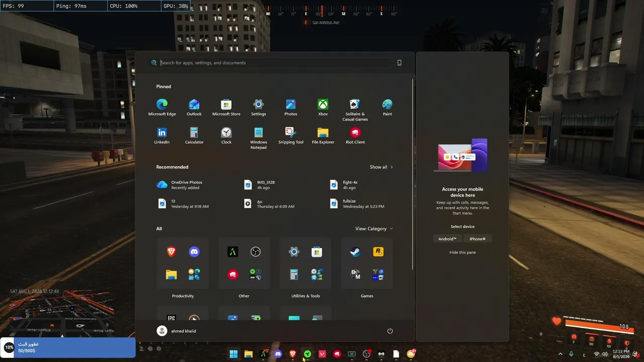Open the Clock app
The image size is (644, 362).
[x=226, y=136]
